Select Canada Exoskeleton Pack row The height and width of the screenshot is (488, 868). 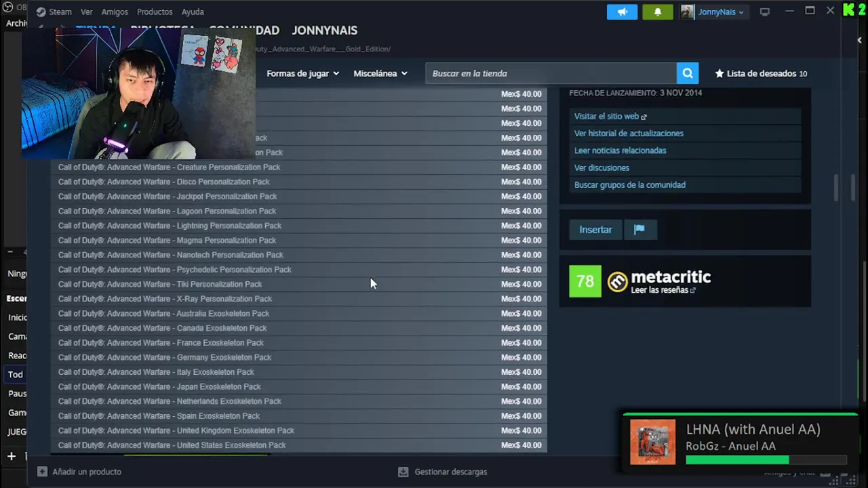pyautogui.click(x=298, y=328)
